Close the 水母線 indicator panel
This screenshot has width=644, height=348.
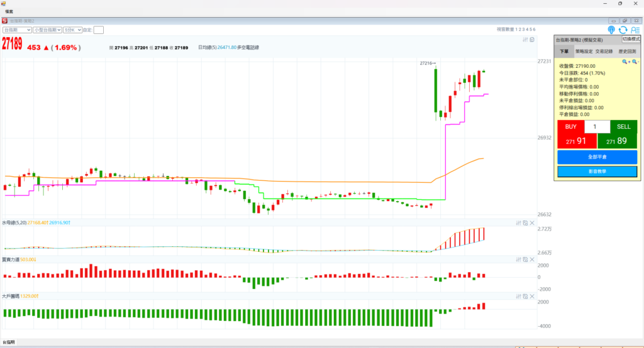532,223
